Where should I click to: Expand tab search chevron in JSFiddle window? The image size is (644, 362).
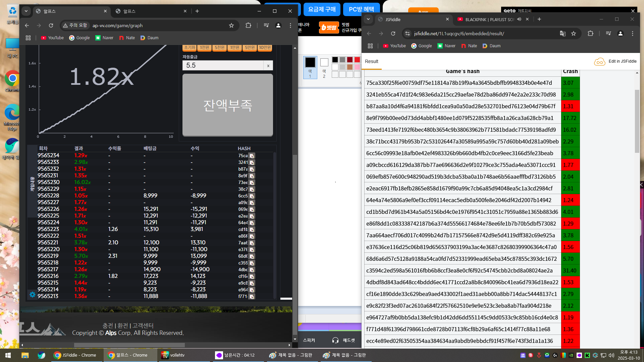(368, 19)
